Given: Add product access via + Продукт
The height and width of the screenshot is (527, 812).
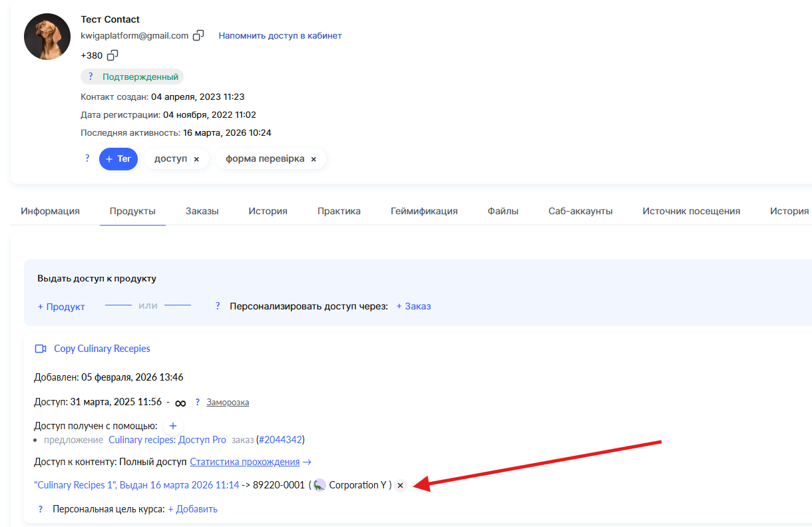Looking at the screenshot, I should 61,307.
